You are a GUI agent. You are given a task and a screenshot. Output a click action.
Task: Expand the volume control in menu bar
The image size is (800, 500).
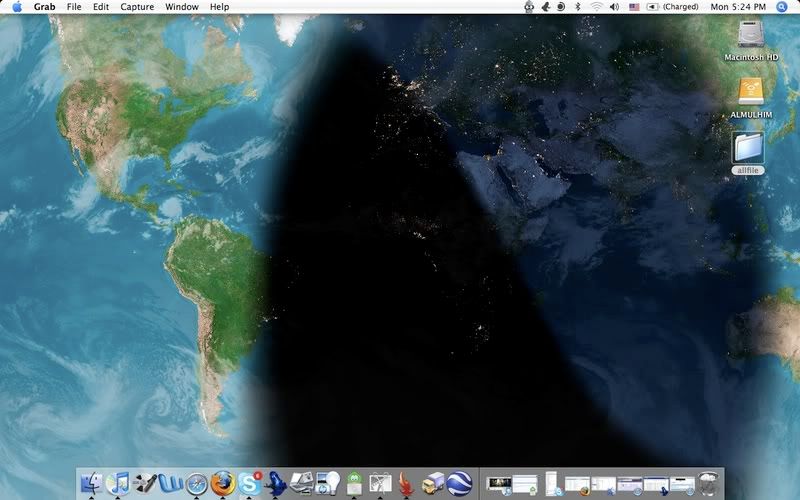tap(615, 7)
